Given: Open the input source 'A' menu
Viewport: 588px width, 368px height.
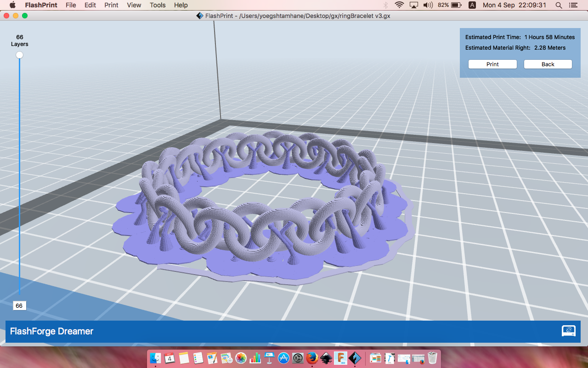Looking at the screenshot, I should [x=472, y=5].
